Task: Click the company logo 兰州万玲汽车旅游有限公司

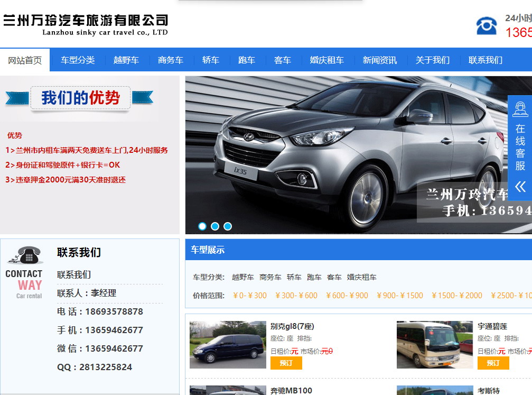Action: pyautogui.click(x=86, y=24)
